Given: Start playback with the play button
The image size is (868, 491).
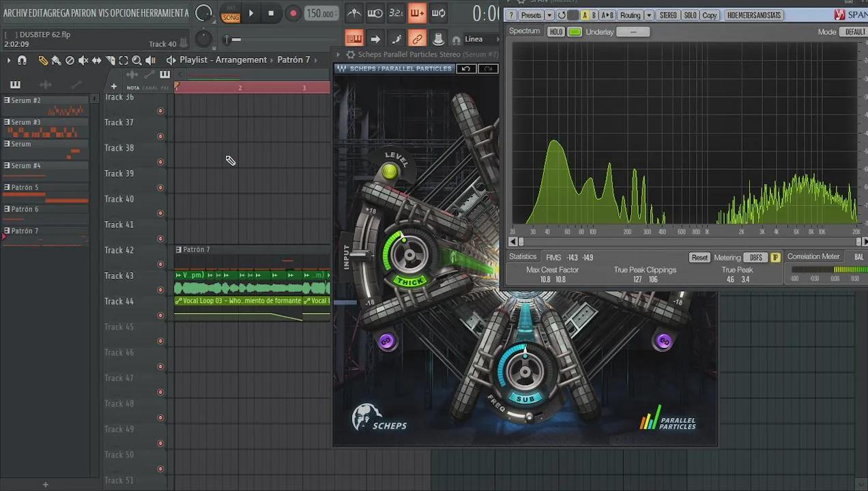Looking at the screenshot, I should click(251, 13).
